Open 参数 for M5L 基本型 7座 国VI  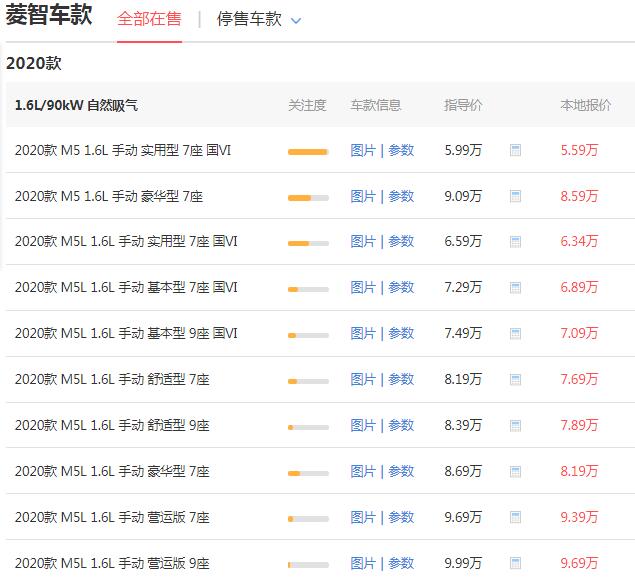click(401, 287)
